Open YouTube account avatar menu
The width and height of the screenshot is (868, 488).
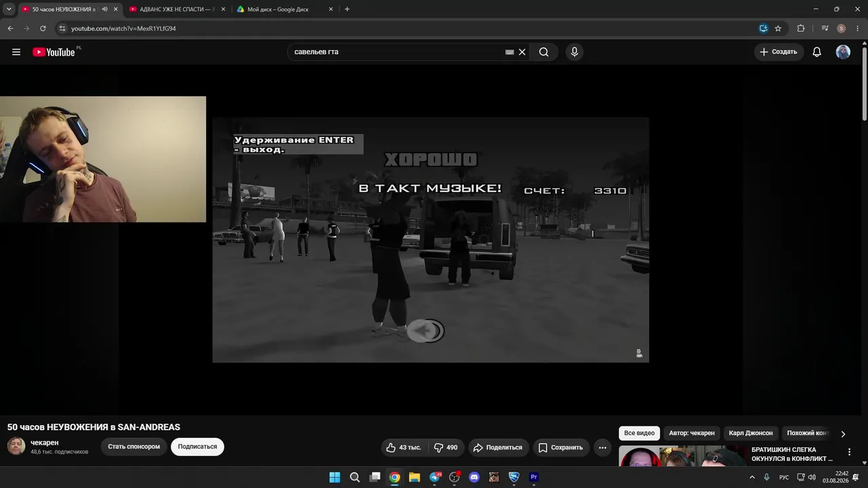[x=843, y=52]
